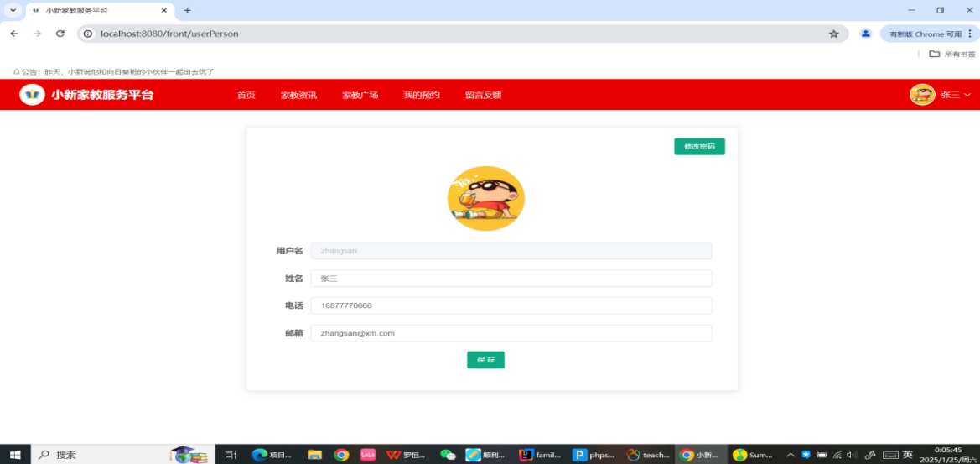This screenshot has height=464, width=980.
Task: Click the volume icon in system tray
Action: click(x=851, y=455)
